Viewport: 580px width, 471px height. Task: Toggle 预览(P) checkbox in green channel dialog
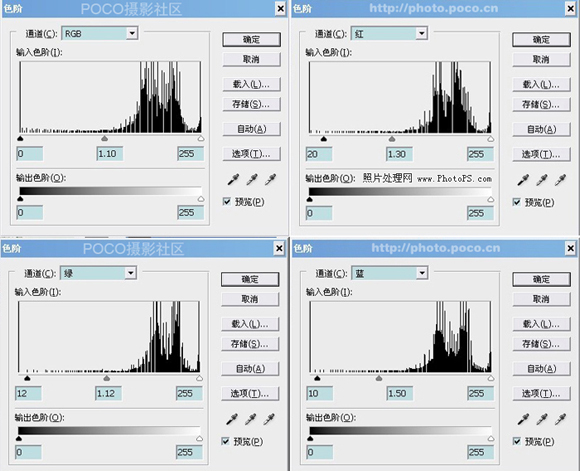(225, 441)
